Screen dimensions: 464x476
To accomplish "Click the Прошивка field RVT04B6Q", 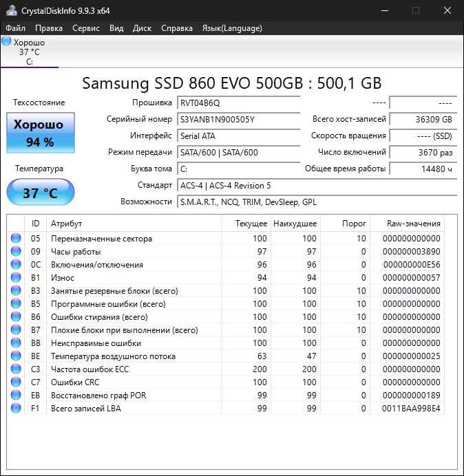I will click(x=238, y=102).
